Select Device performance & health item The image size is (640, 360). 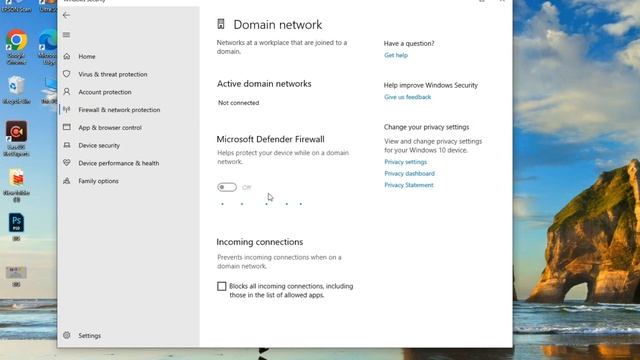pyautogui.click(x=119, y=163)
